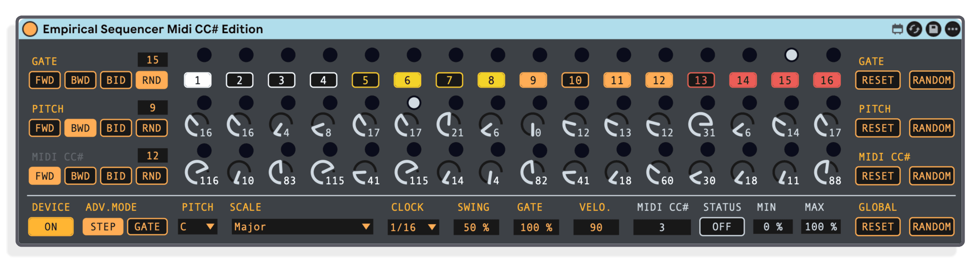980x262 pixels.
Task: Click the hot-swap circular arrows icon
Action: coord(914,29)
